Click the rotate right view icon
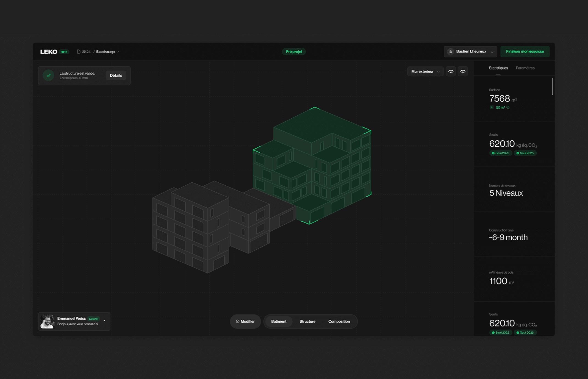This screenshot has width=588, height=379. (463, 71)
